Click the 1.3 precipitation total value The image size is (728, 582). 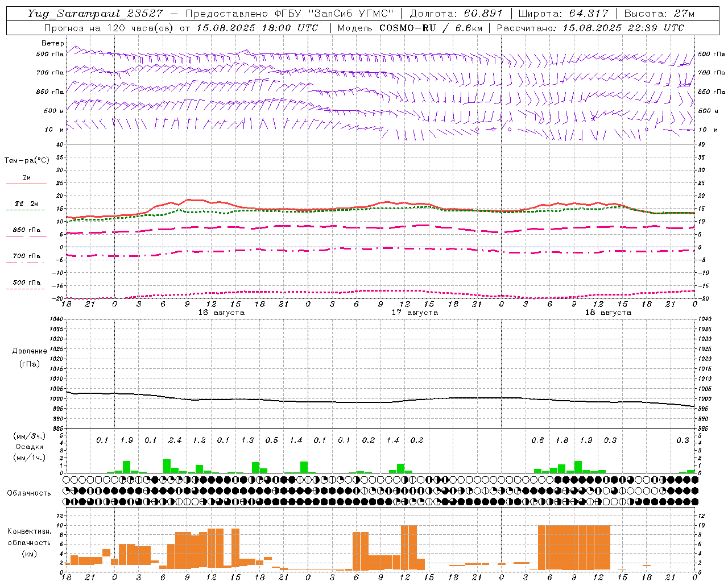tap(247, 440)
